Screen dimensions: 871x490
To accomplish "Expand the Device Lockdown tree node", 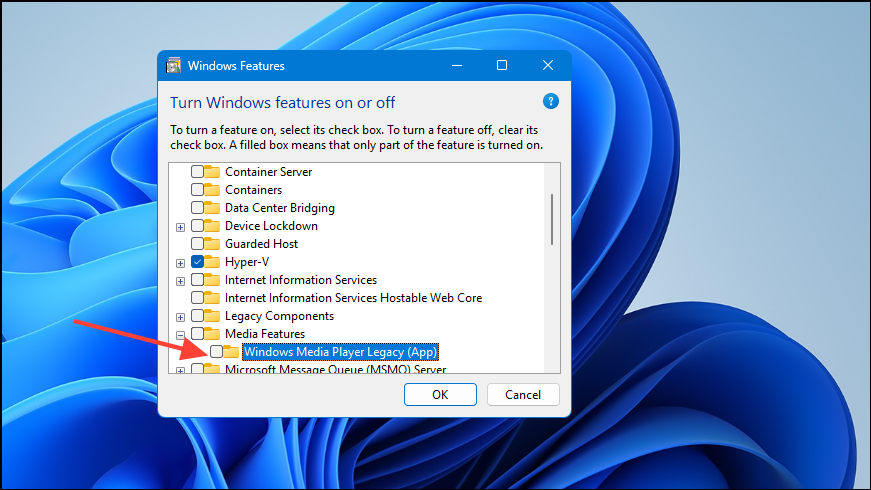I will pos(181,227).
